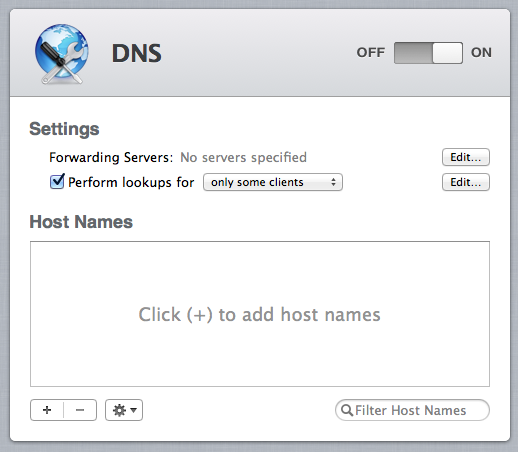
Task: Click the Click (+) to add host names placeholder
Action: pos(259,314)
